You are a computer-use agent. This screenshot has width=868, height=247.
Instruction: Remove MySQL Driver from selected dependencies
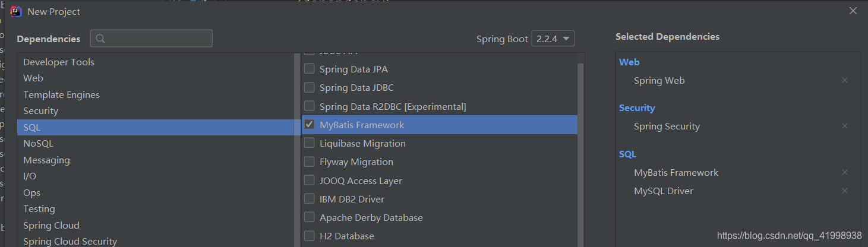click(845, 191)
